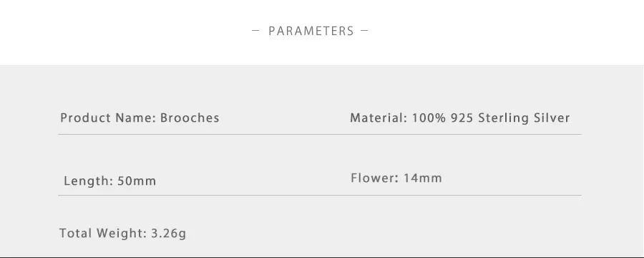Select the 'Total Weight:' label
644x258 pixels.
click(103, 234)
